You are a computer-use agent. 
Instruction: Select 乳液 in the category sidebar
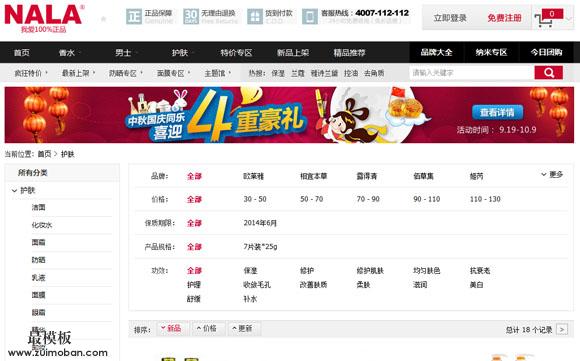click(38, 277)
